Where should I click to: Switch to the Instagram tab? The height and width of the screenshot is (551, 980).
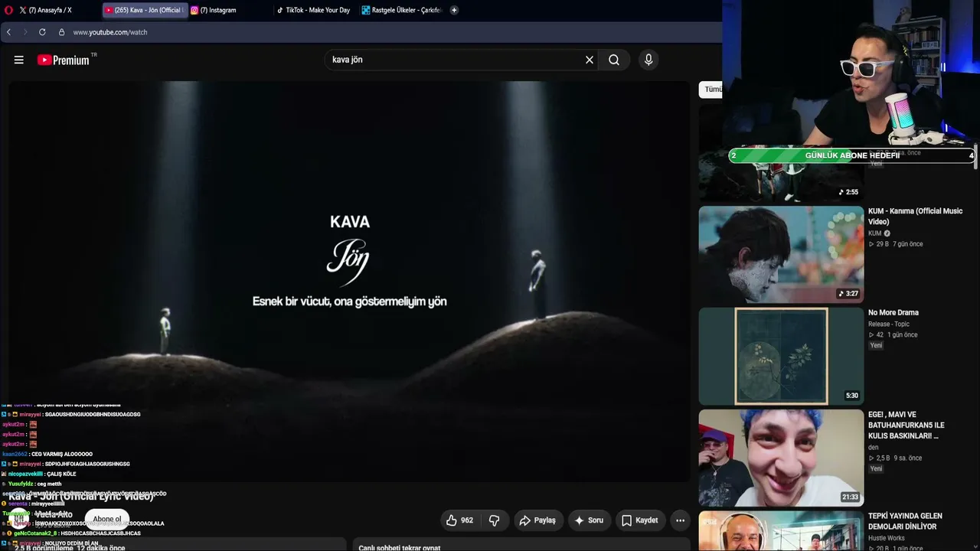point(230,10)
